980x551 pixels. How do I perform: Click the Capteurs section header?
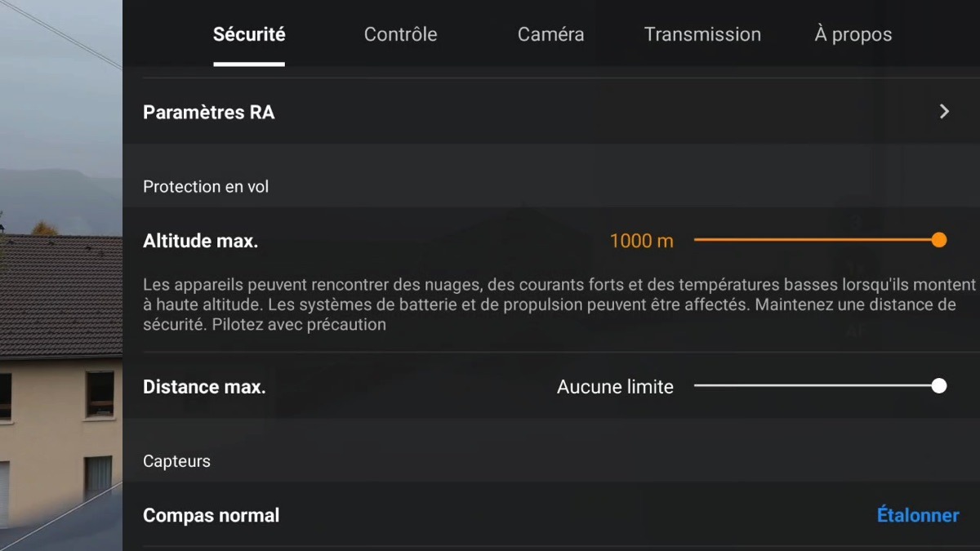click(x=176, y=461)
